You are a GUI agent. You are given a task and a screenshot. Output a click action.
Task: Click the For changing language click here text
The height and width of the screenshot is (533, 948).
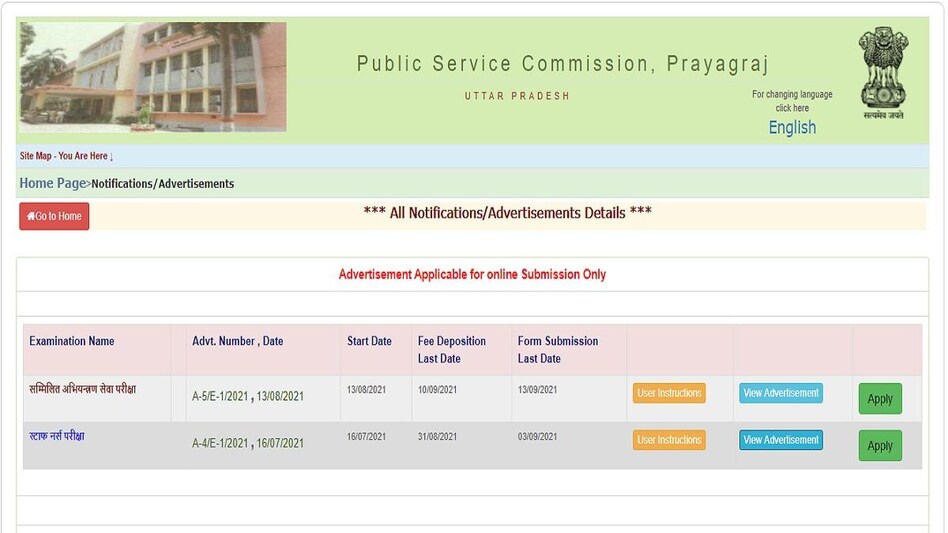792,101
